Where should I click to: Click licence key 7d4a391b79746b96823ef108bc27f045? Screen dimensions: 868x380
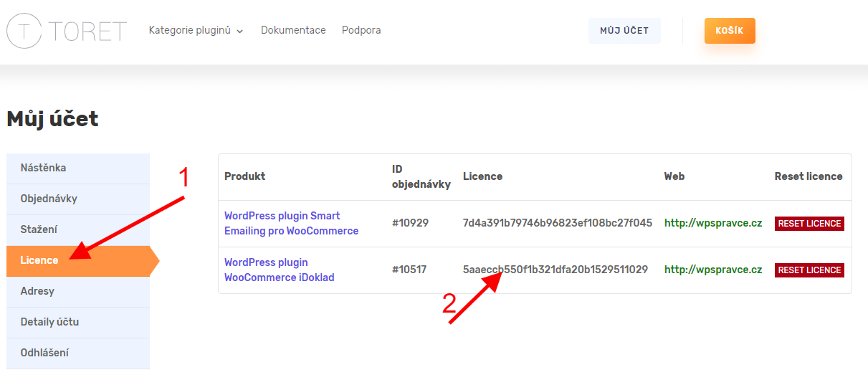point(558,223)
